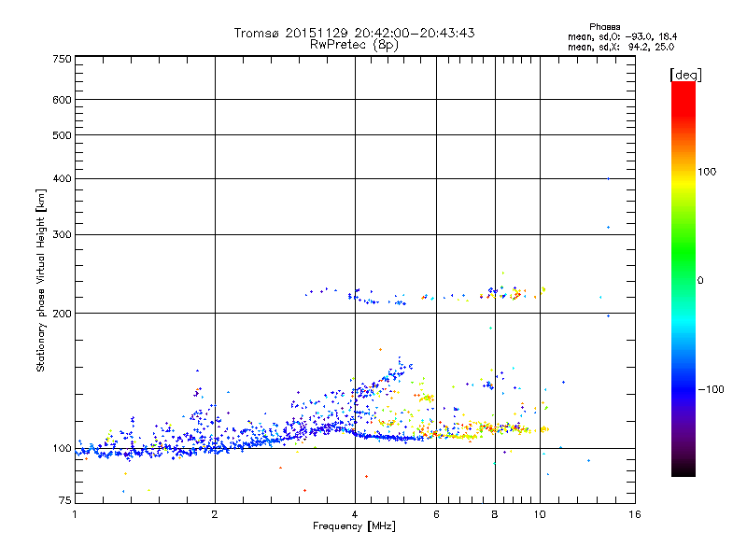Click the 16 MHz x-axis tick label
Image resolution: width=747 pixels, height=560 pixels.
coord(635,514)
